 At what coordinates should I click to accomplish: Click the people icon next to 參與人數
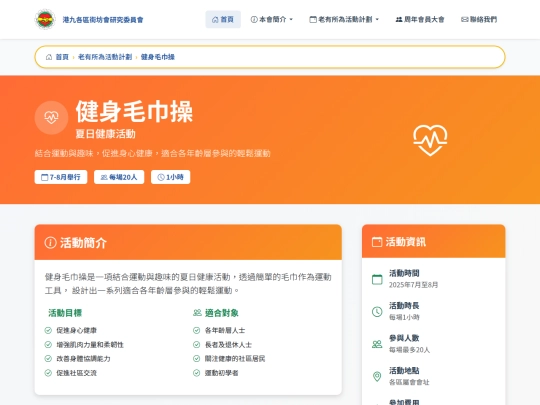[377, 344]
